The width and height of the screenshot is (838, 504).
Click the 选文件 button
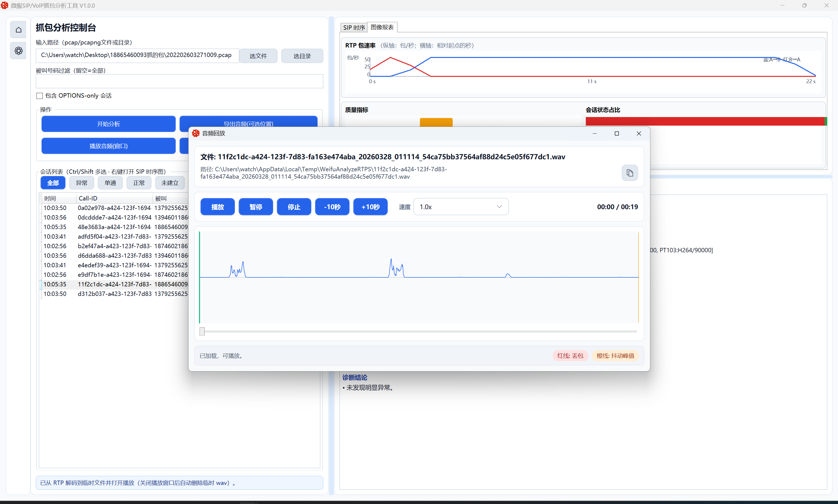click(x=258, y=56)
